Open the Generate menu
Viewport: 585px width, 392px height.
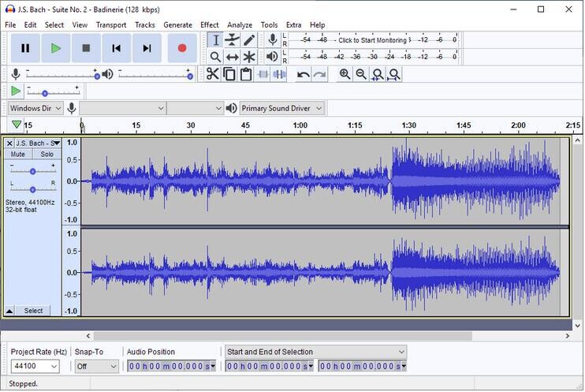coord(177,24)
